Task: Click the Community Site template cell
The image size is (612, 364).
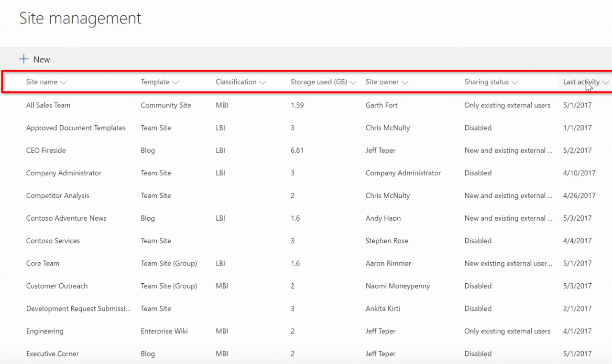Action: pyautogui.click(x=166, y=105)
